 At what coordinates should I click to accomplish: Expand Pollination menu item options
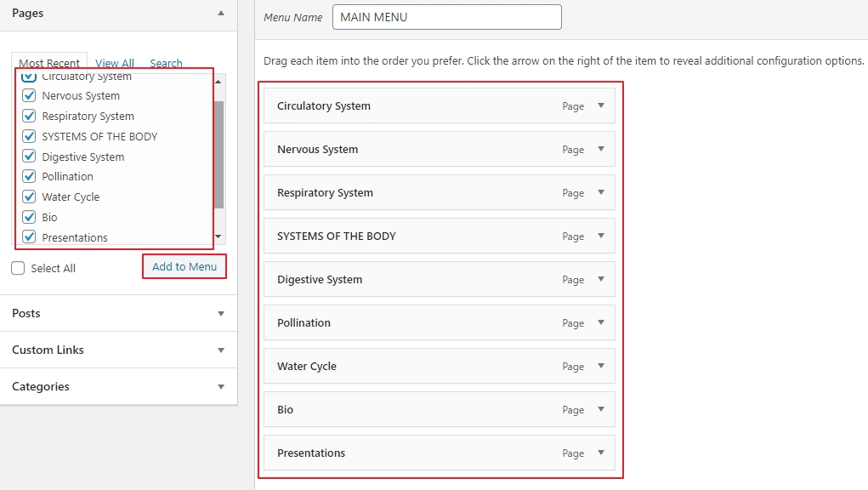(x=600, y=322)
